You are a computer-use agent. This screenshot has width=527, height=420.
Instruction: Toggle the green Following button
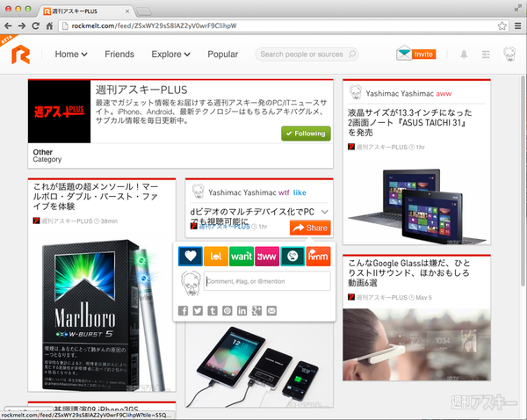point(306,134)
